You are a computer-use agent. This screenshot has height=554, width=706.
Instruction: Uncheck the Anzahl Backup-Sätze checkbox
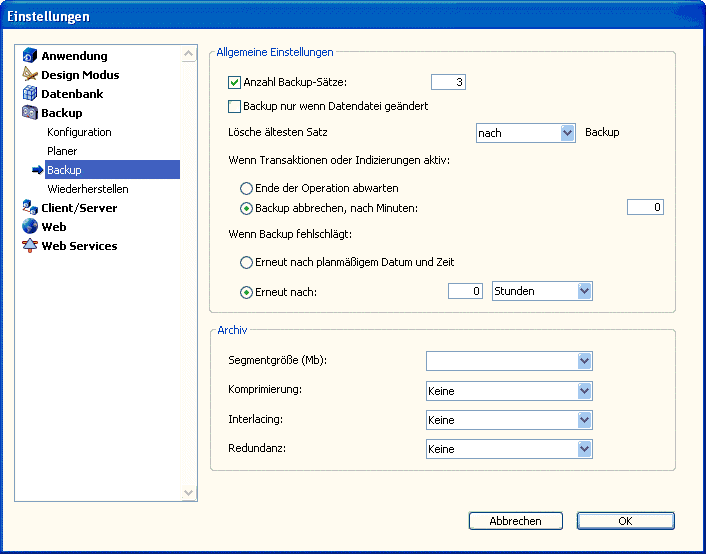click(235, 82)
